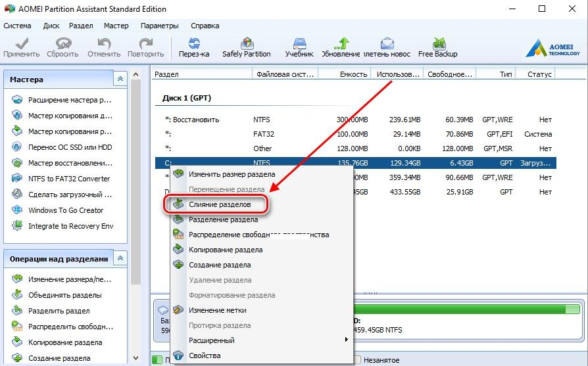Image resolution: width=588 pixels, height=366 pixels.
Task: Click sidebar Копирование раздела icon
Action: (x=17, y=342)
